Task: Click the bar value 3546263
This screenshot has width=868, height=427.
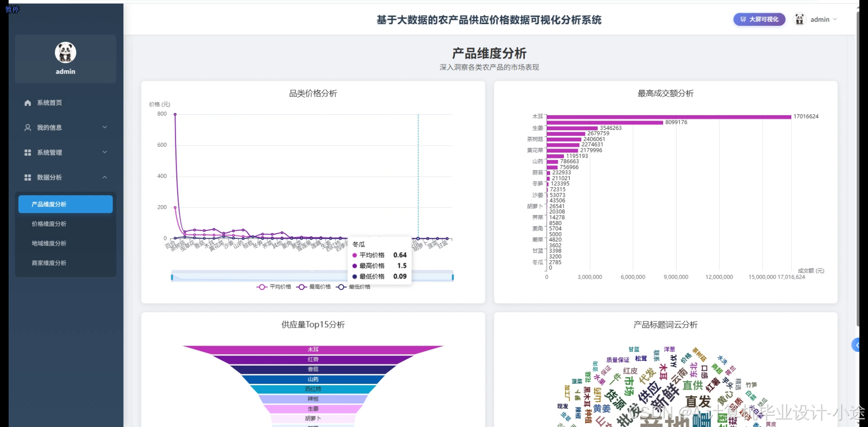Action: 611,128
